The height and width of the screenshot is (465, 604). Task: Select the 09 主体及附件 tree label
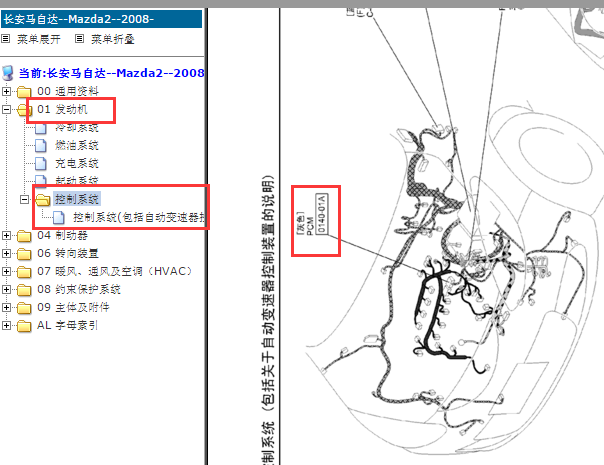point(73,307)
